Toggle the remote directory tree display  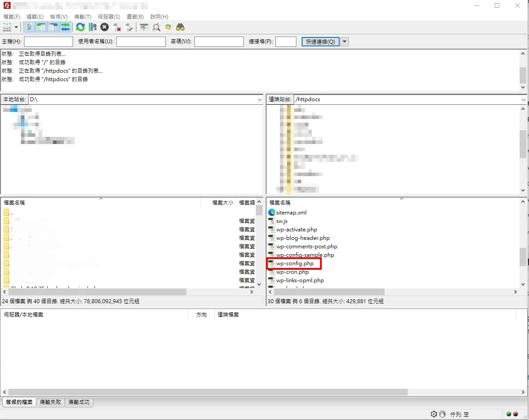click(x=53, y=27)
